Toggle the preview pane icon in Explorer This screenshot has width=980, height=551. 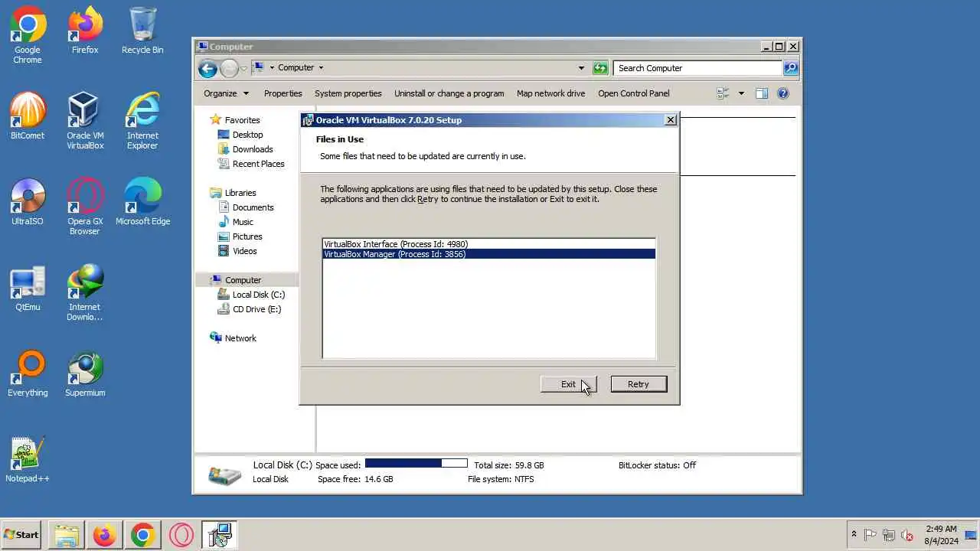click(x=762, y=93)
